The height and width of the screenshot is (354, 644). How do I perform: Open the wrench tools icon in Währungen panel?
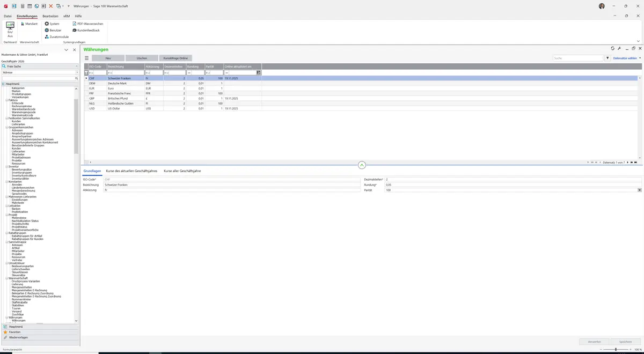click(619, 49)
